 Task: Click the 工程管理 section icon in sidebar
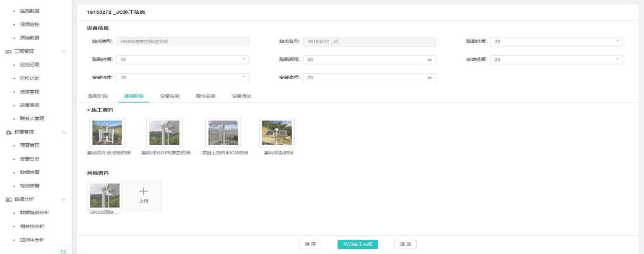tap(8, 51)
